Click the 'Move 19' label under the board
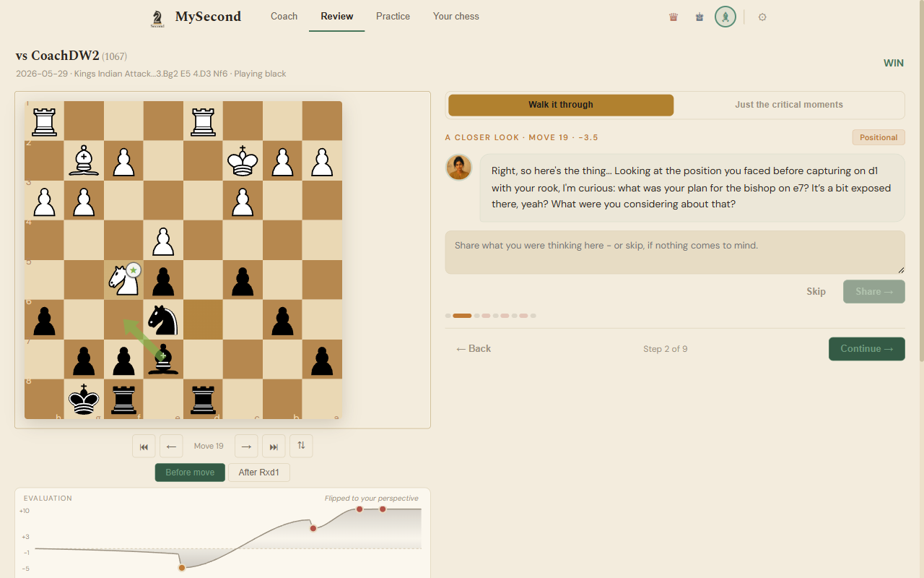The image size is (924, 578). tap(209, 446)
